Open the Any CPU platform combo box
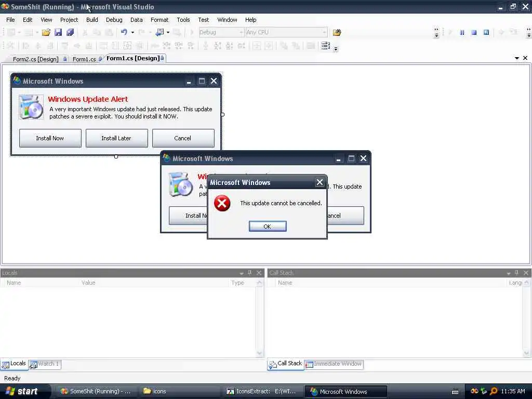This screenshot has height=399, width=532. tap(286, 32)
